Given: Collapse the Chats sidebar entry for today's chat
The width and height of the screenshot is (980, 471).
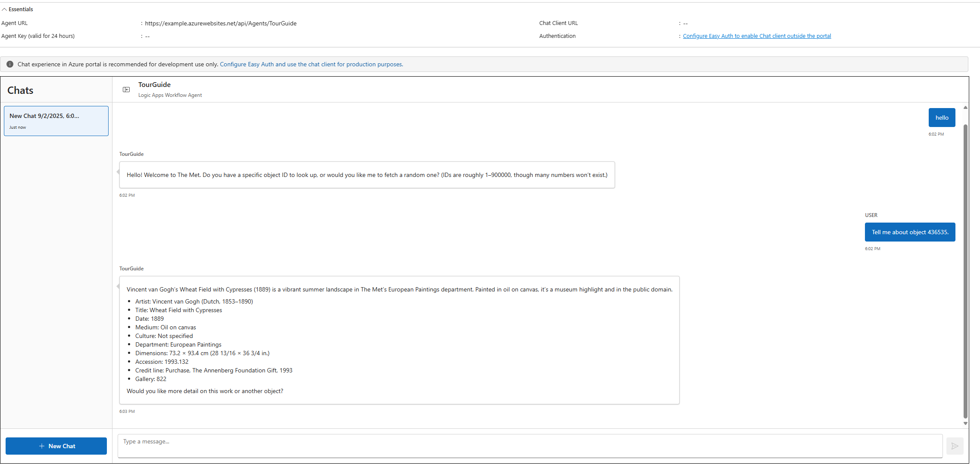Looking at the screenshot, I should [x=56, y=121].
